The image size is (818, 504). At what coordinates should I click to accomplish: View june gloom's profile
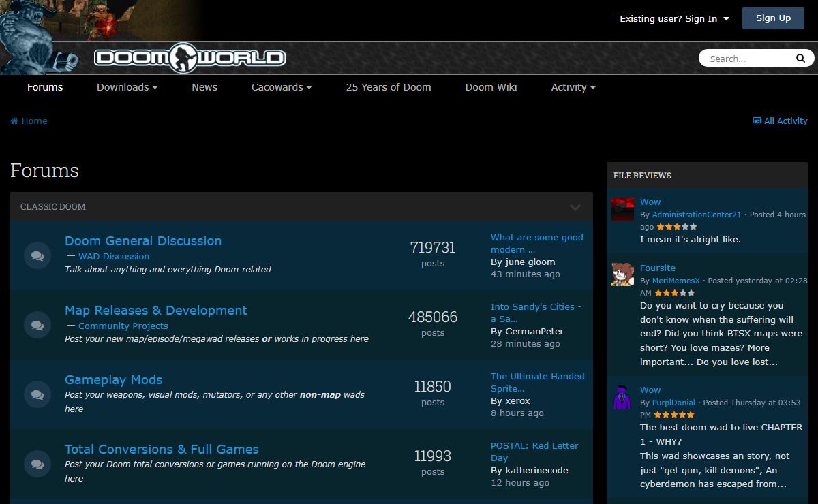click(530, 262)
